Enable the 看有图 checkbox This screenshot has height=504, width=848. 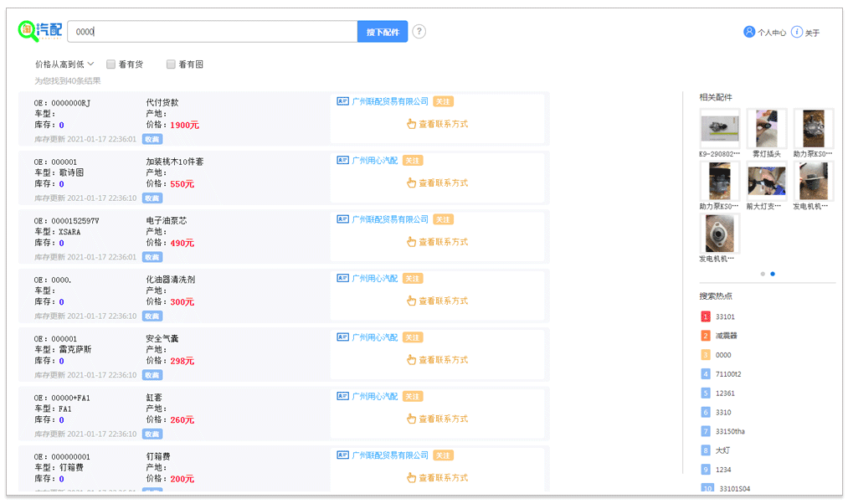point(171,64)
